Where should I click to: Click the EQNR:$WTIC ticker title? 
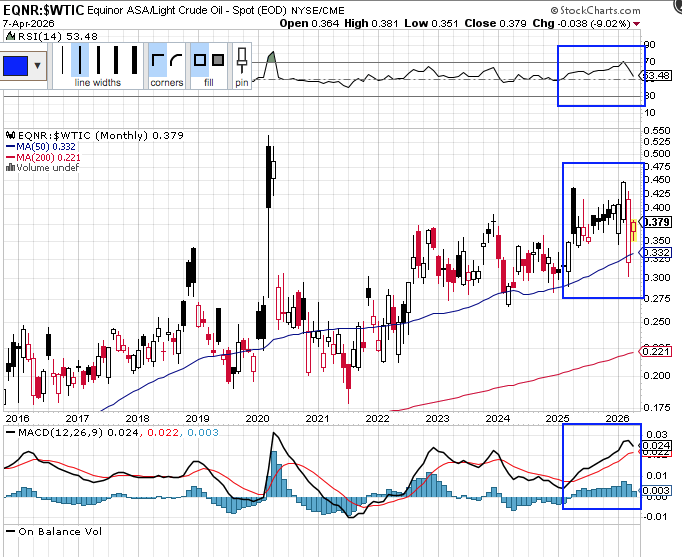(x=43, y=10)
